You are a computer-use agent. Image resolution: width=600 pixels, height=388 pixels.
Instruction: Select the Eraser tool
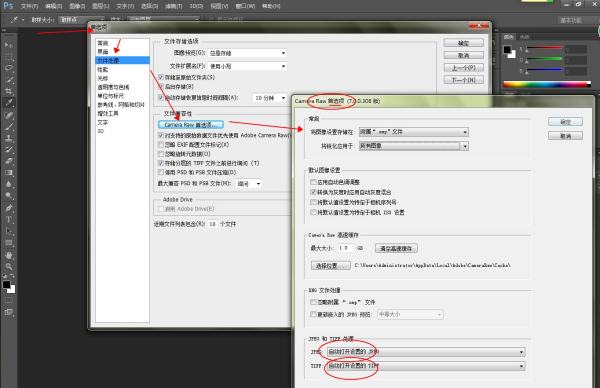pos(8,161)
